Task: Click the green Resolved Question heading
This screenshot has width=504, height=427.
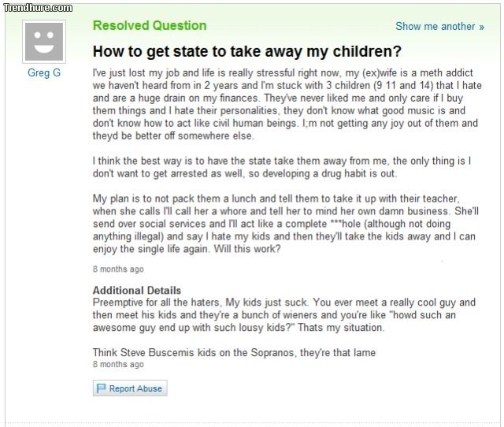Action: point(150,25)
